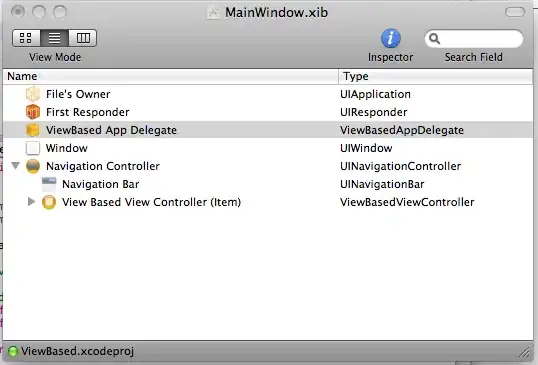Sort by the Type column header

[x=436, y=76]
